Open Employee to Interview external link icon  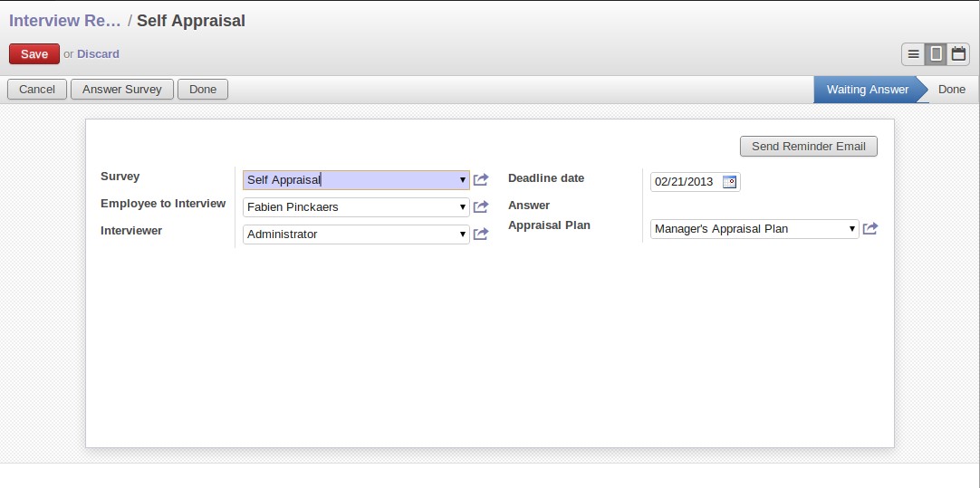(481, 206)
